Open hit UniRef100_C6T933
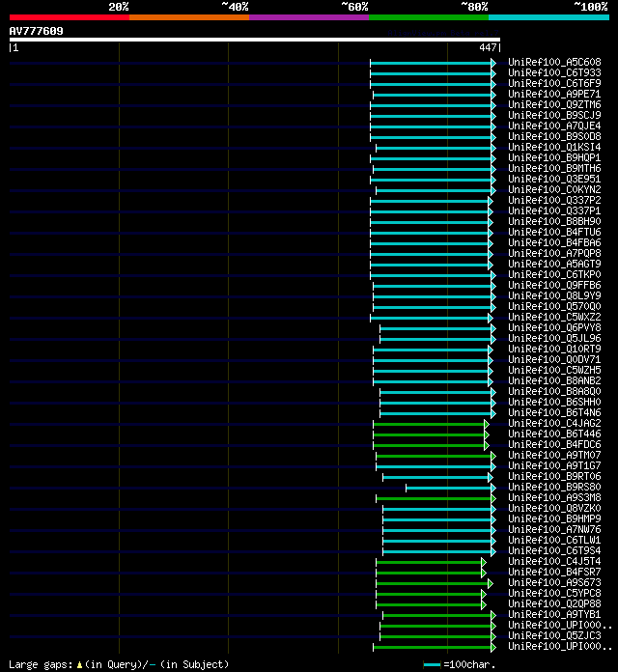Image resolution: width=618 pixels, height=672 pixels. [554, 72]
